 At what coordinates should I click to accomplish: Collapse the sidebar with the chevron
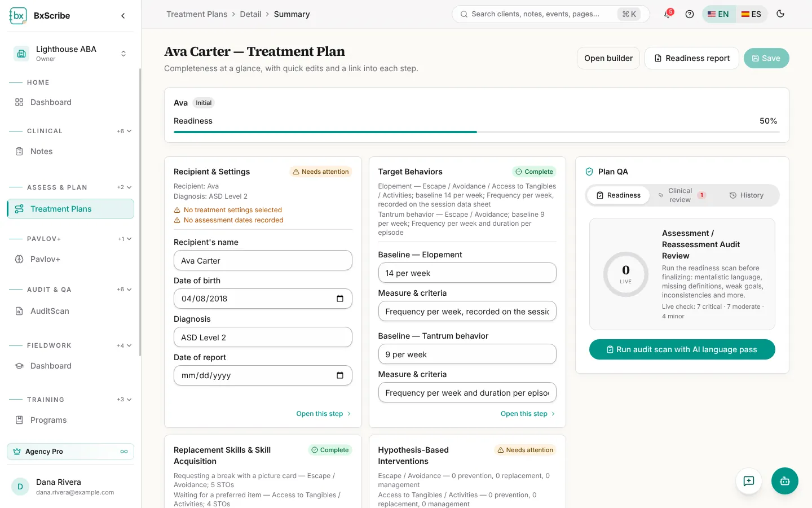[123, 16]
